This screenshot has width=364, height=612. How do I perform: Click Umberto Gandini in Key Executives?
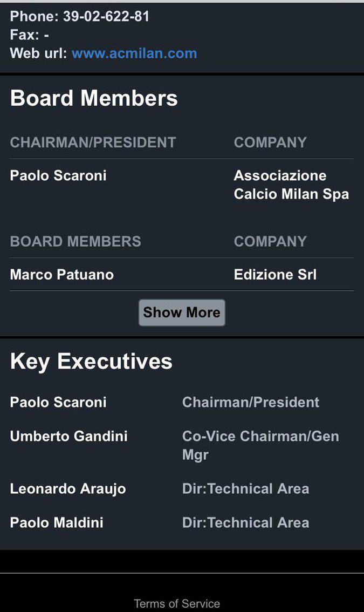pos(69,436)
